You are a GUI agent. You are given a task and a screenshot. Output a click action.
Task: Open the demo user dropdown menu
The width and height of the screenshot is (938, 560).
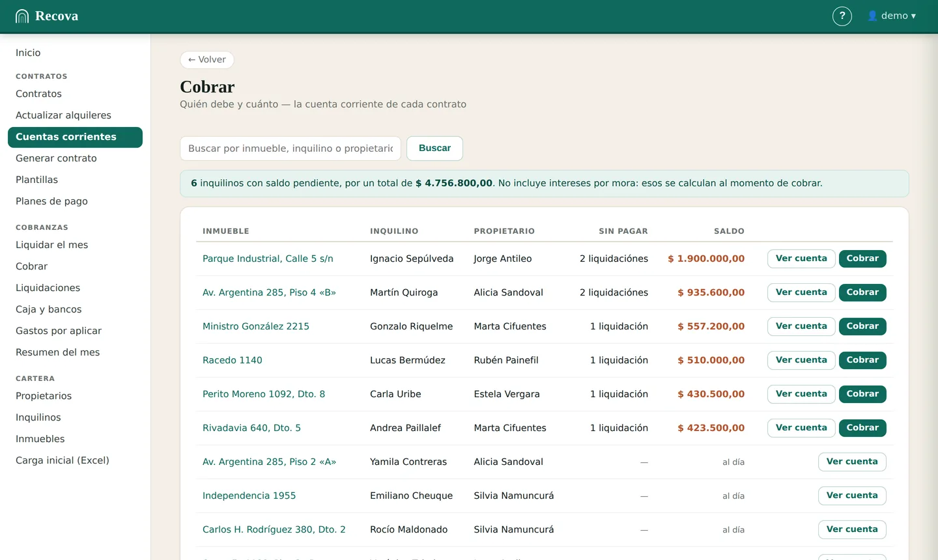click(x=892, y=16)
